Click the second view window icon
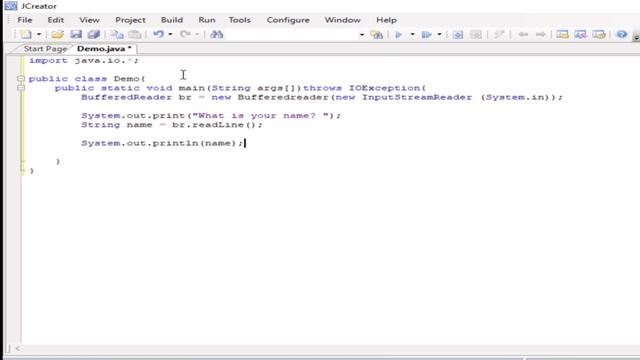640x360 pixels. coord(580,35)
